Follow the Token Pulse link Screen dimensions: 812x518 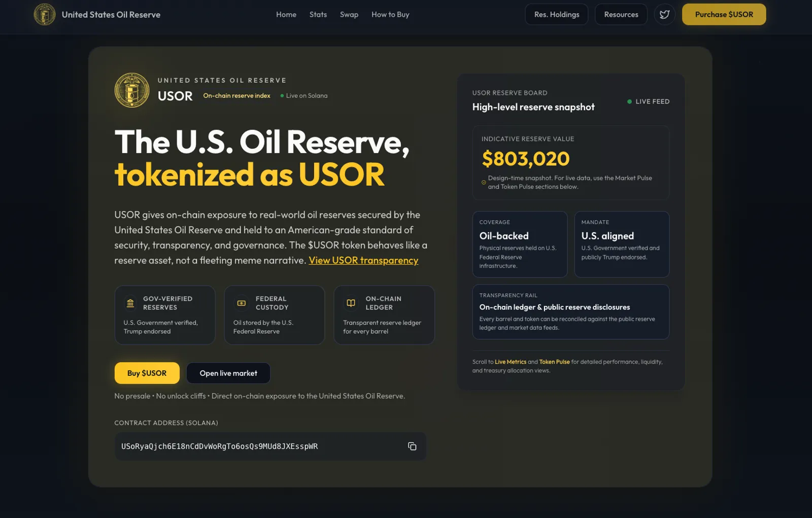tap(554, 362)
